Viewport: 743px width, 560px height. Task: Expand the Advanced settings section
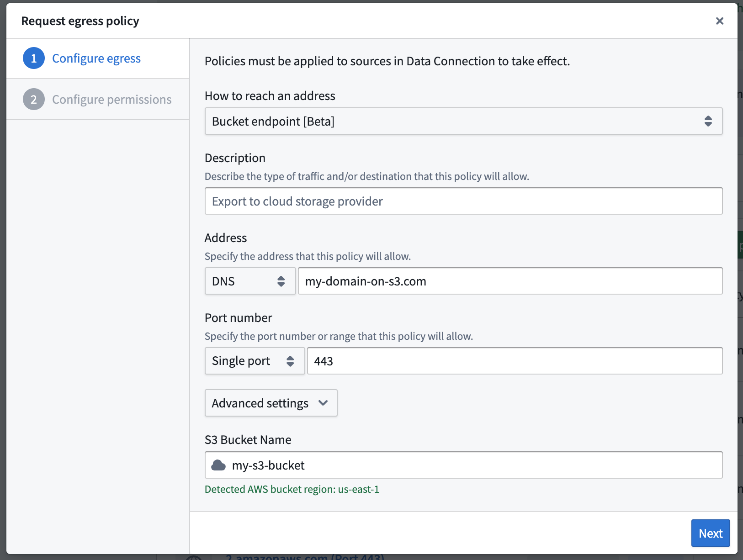click(x=271, y=403)
